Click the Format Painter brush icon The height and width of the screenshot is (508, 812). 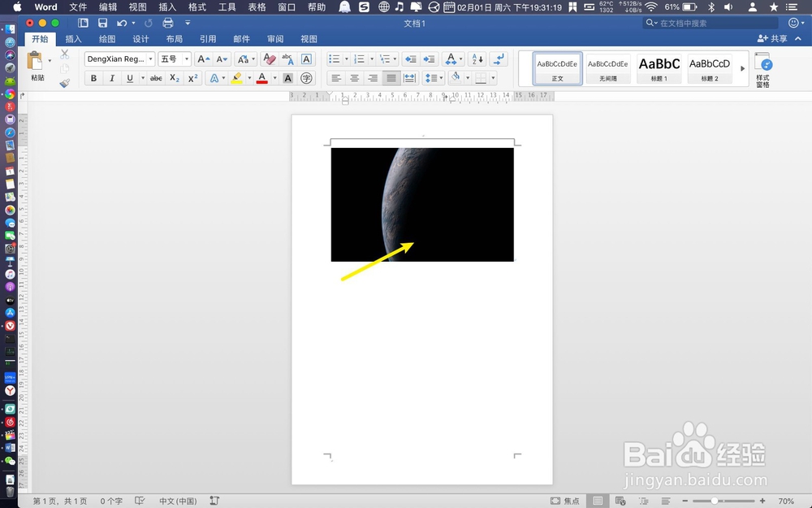[x=65, y=83]
